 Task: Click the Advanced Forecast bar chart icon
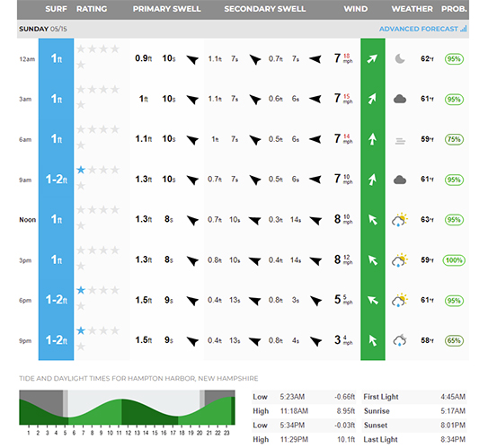click(x=464, y=29)
